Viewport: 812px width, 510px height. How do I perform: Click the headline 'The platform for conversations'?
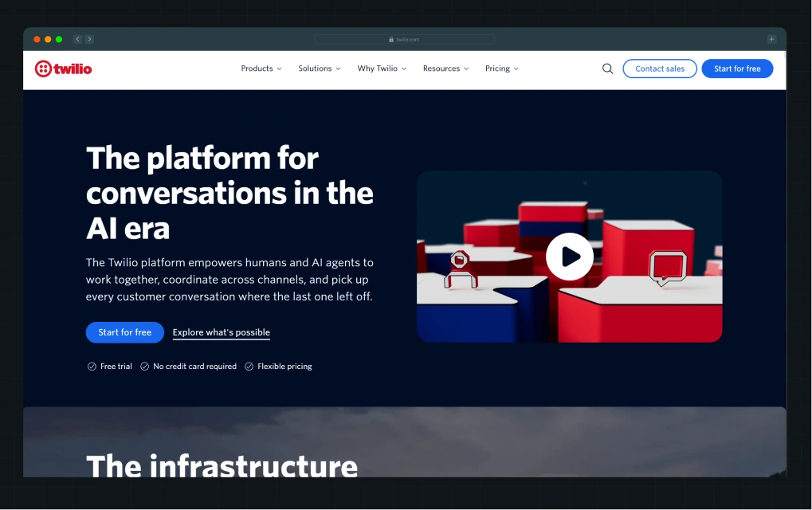point(229,193)
